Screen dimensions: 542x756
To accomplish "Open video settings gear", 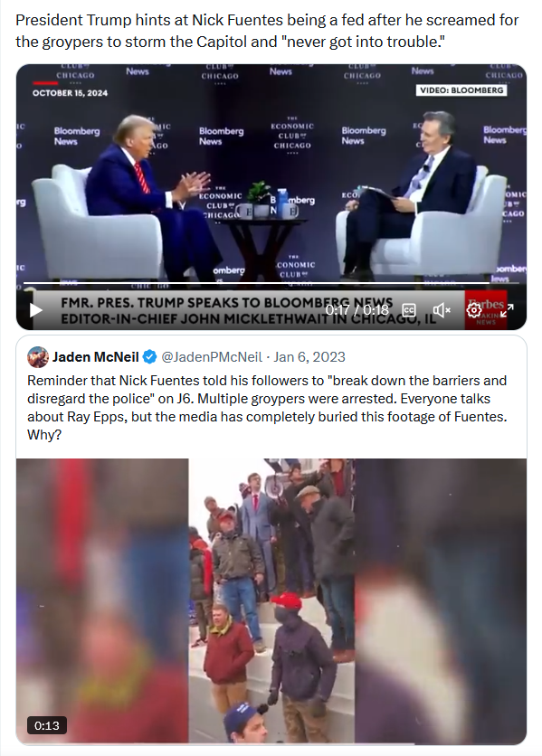I will coord(473,310).
